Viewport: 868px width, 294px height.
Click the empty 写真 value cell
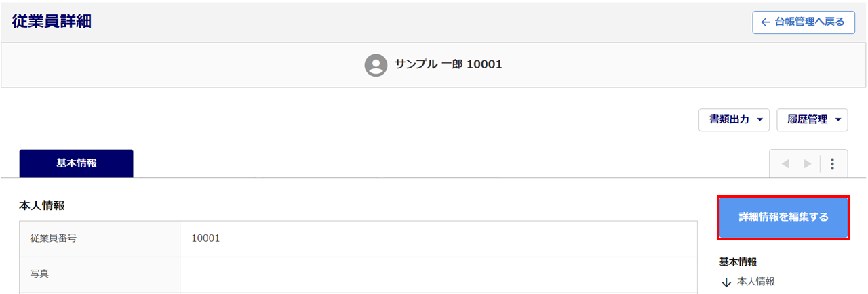(x=438, y=274)
